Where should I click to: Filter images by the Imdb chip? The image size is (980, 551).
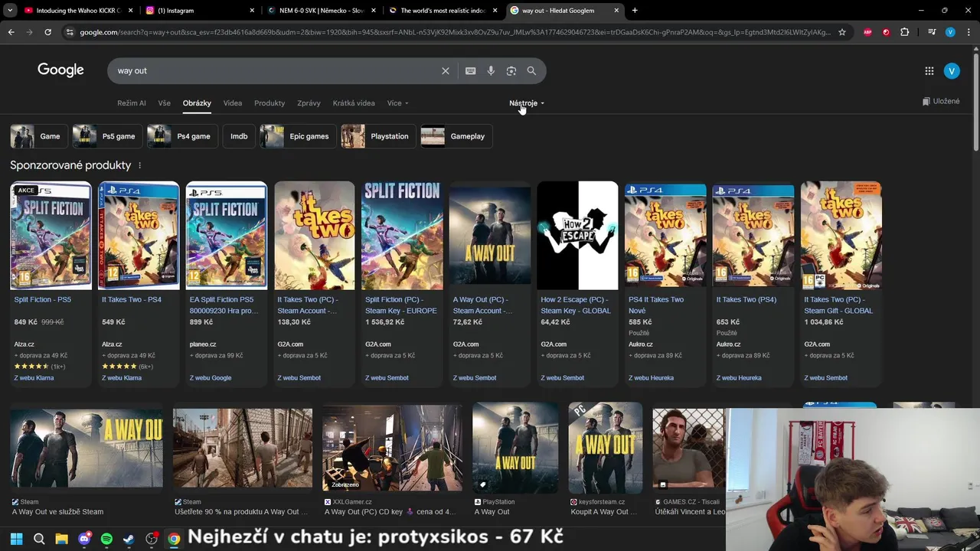(x=239, y=136)
